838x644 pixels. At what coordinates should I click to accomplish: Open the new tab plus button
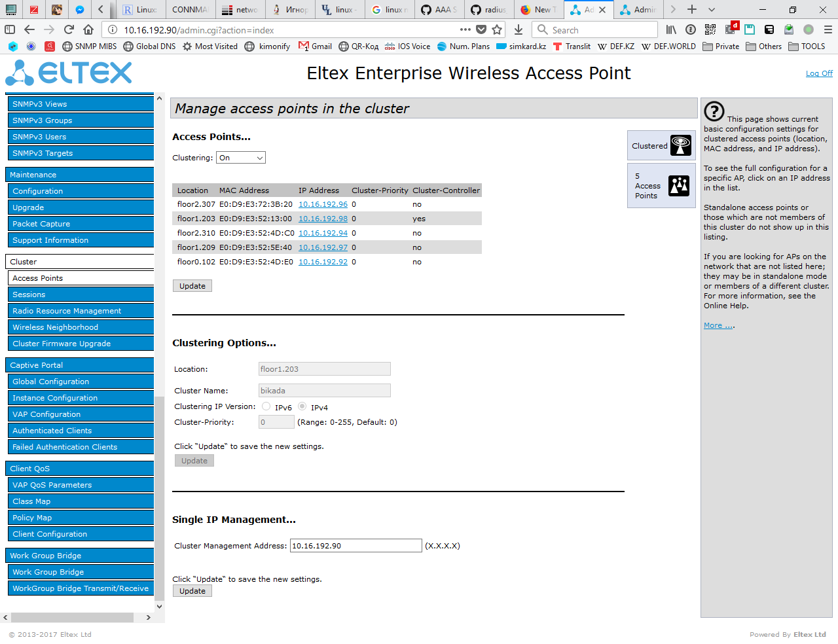pyautogui.click(x=692, y=9)
